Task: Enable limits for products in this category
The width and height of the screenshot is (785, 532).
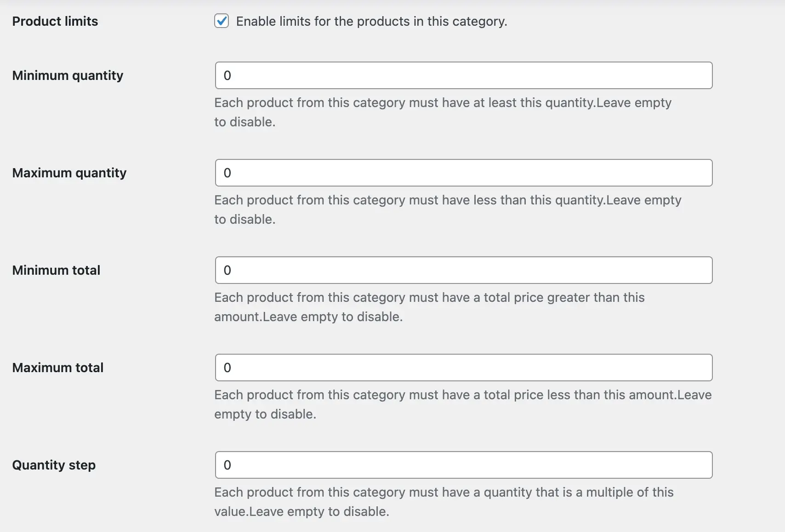Action: (x=222, y=21)
